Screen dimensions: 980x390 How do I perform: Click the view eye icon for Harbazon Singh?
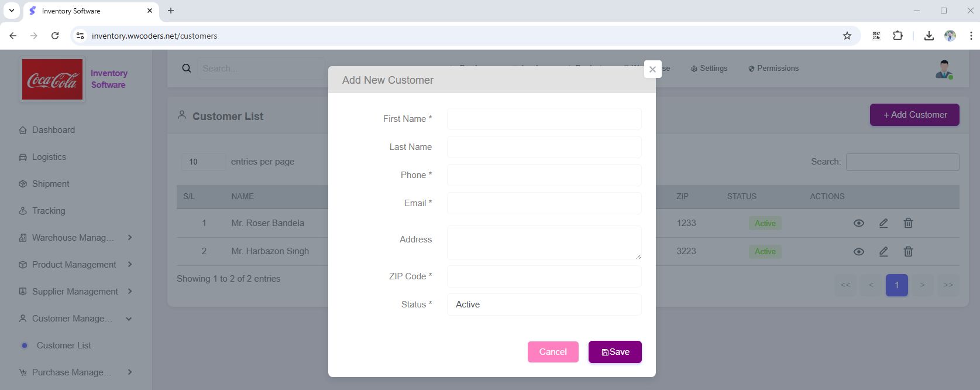pyautogui.click(x=858, y=252)
